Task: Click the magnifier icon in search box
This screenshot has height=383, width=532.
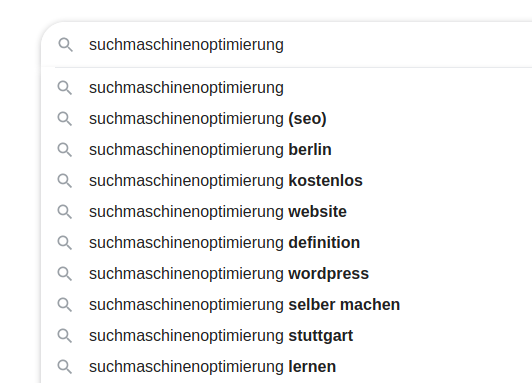Action: point(65,45)
